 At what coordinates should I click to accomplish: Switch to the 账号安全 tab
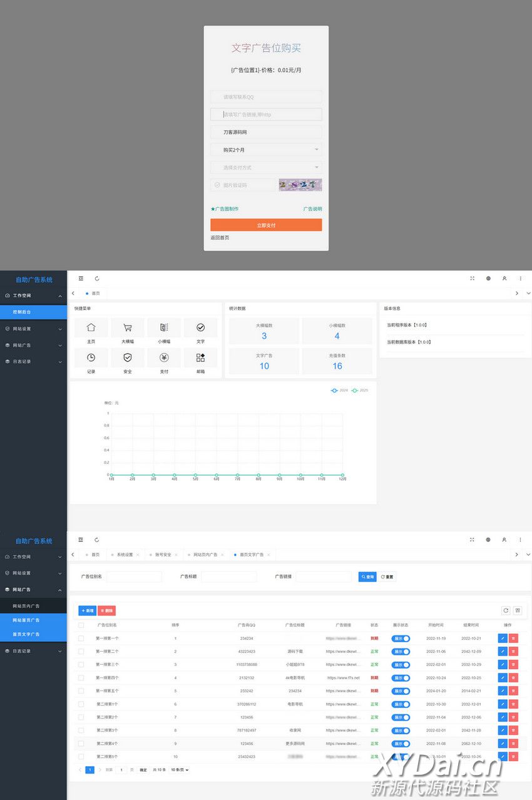point(163,555)
